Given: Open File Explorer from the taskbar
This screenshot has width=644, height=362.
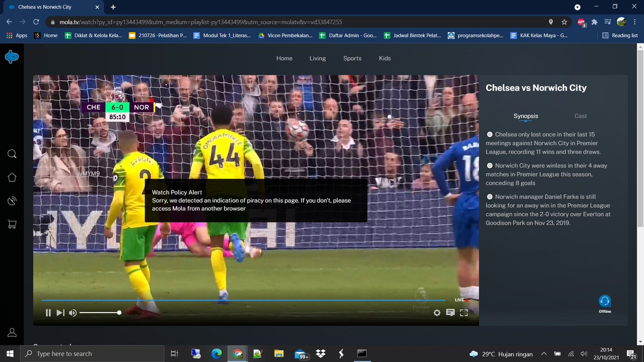Looking at the screenshot, I should point(279,353).
